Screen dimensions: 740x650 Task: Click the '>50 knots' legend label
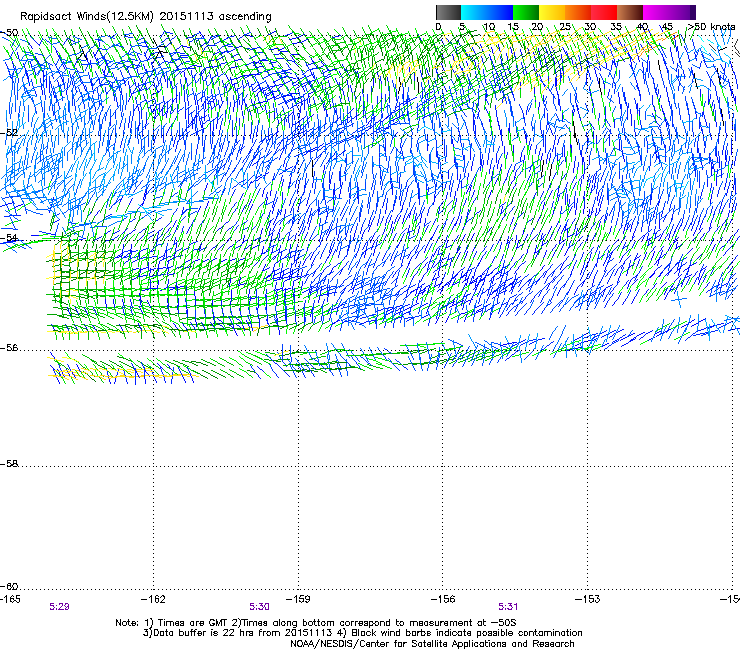[711, 27]
